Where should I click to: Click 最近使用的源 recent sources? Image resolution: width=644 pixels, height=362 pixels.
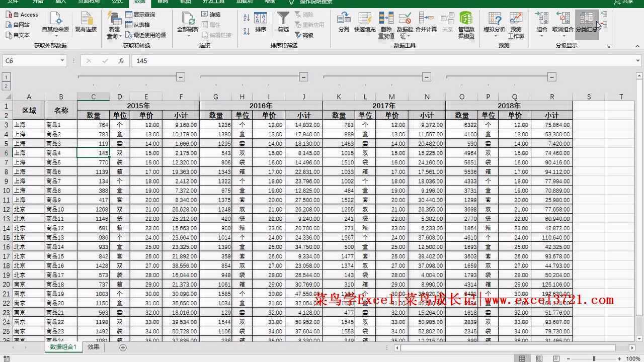click(x=145, y=35)
